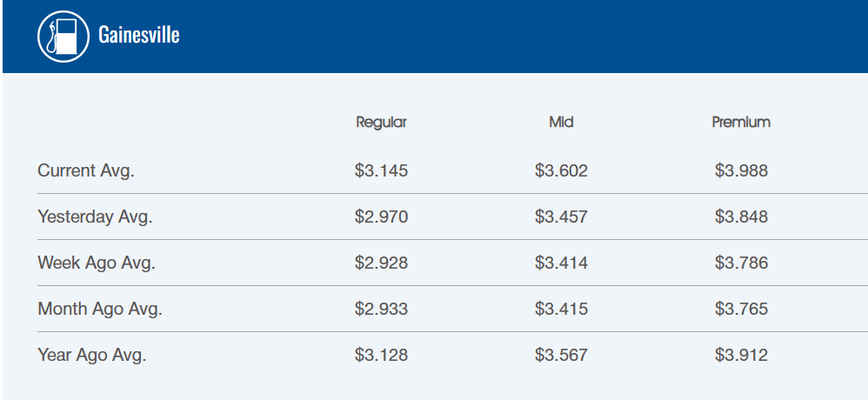The image size is (868, 400).
Task: Click the gas pump icon
Action: tap(64, 36)
